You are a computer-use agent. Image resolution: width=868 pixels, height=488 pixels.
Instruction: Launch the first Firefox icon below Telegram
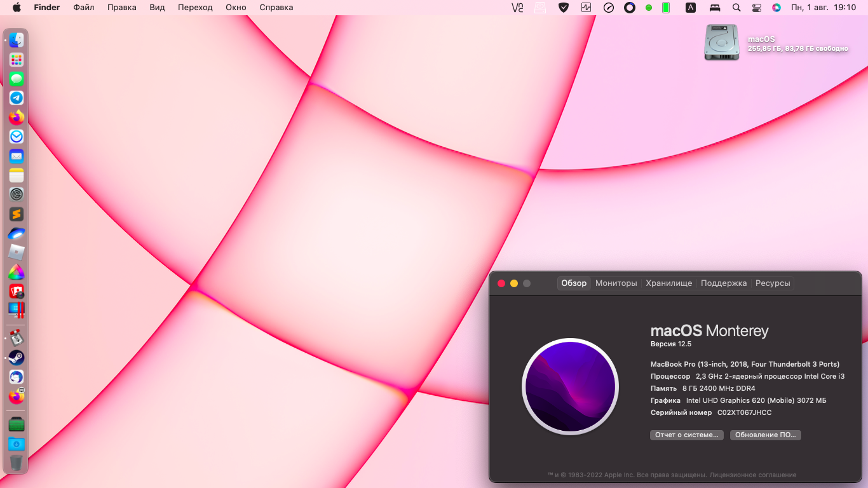click(x=17, y=118)
